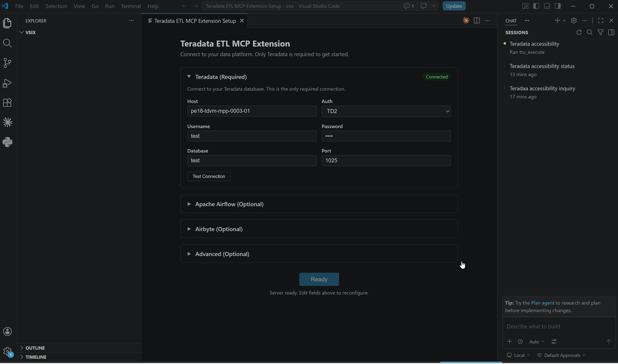
Task: Expand Airbyte (Optional) section
Action: [189, 229]
